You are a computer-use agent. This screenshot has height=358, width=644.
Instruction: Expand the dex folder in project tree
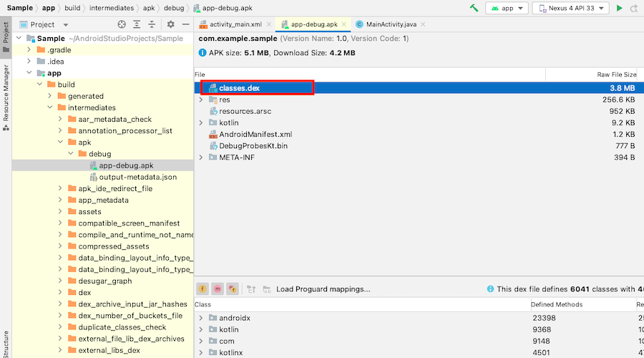point(60,293)
